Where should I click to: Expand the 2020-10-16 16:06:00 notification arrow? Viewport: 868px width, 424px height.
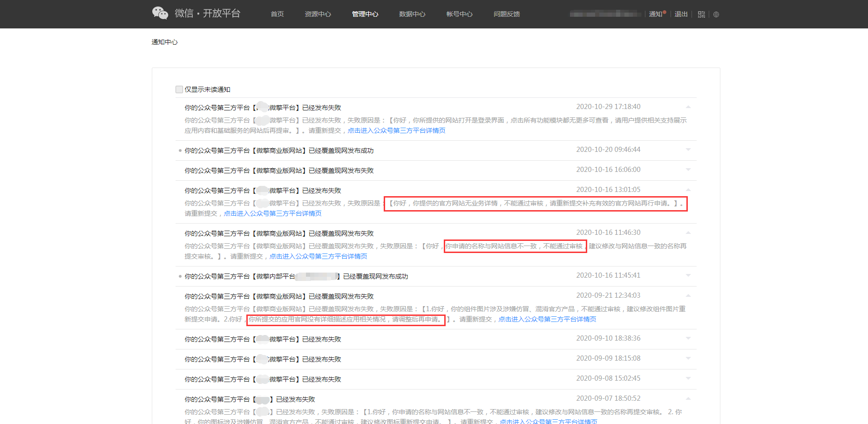click(688, 170)
